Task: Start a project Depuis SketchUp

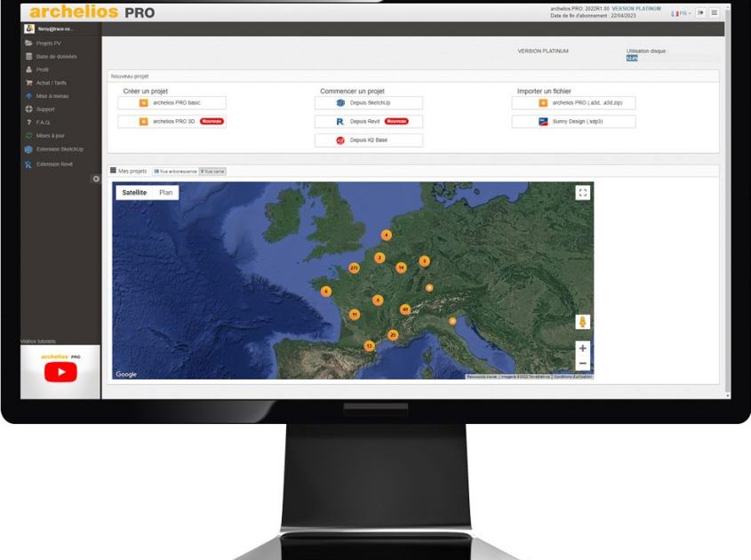Action: tap(369, 103)
